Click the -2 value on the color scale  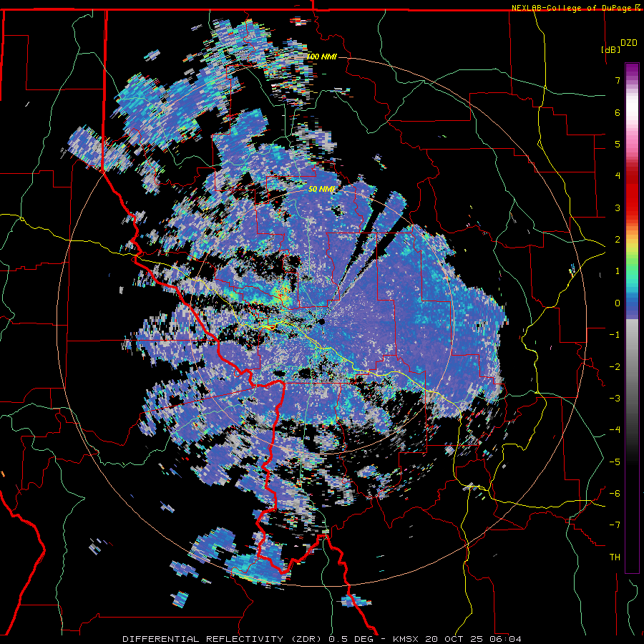tap(615, 367)
